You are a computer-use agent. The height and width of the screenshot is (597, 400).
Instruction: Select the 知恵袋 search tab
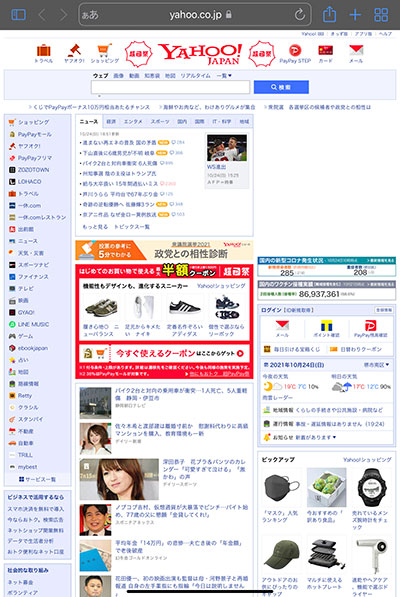click(x=152, y=76)
